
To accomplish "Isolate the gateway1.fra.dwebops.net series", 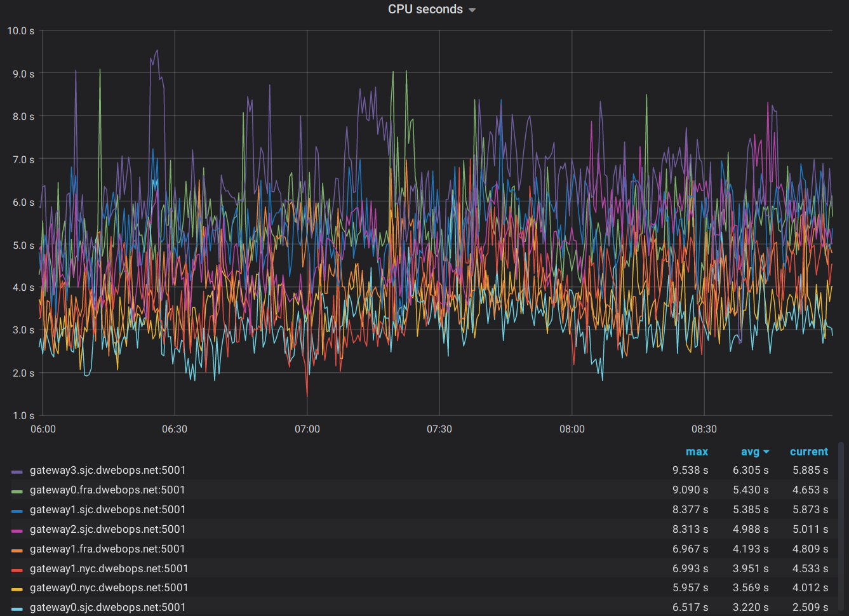I will click(107, 549).
